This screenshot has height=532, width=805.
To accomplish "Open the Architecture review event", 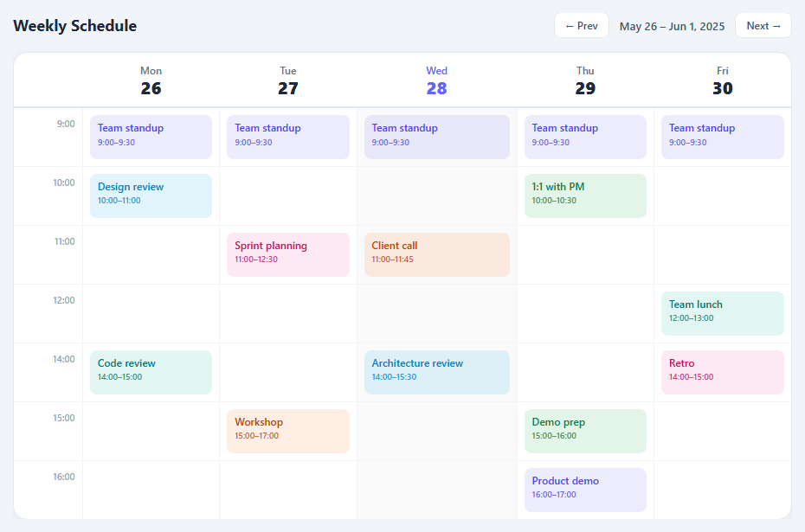I will (437, 373).
